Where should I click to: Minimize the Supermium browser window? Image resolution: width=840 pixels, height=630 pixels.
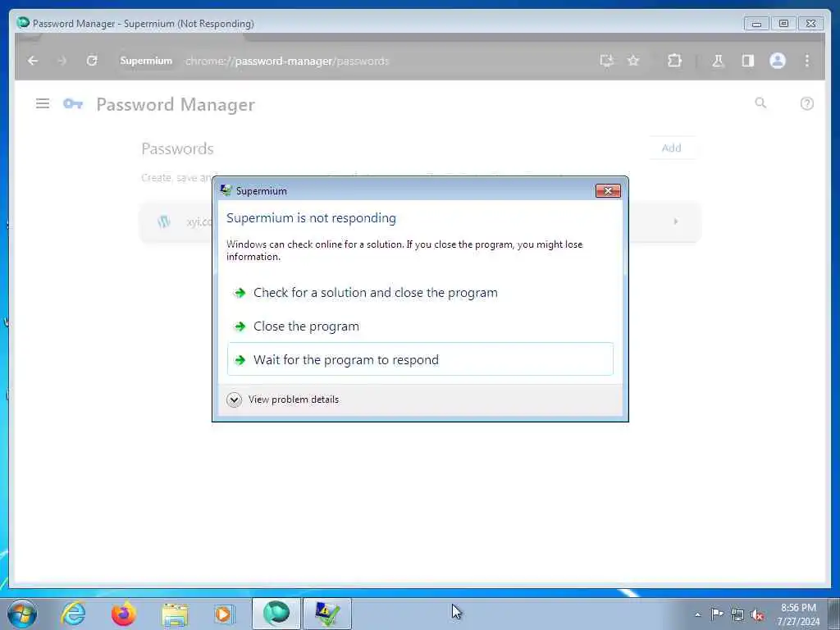756,24
